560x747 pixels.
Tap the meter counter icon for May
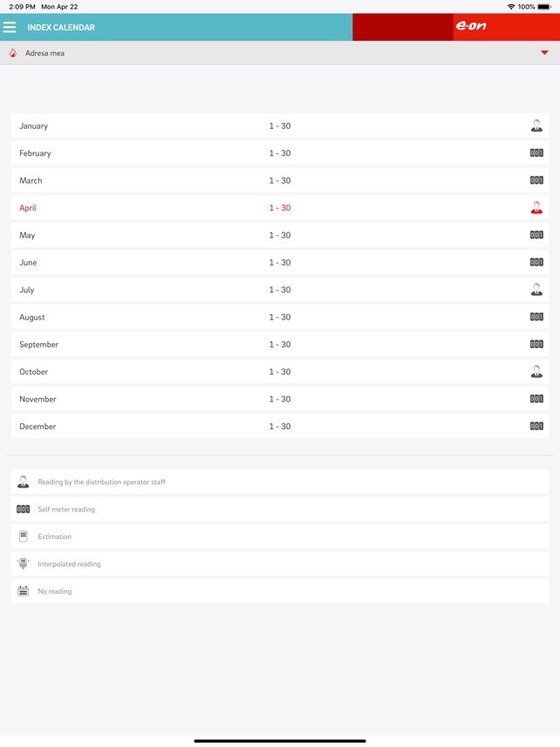(x=536, y=235)
